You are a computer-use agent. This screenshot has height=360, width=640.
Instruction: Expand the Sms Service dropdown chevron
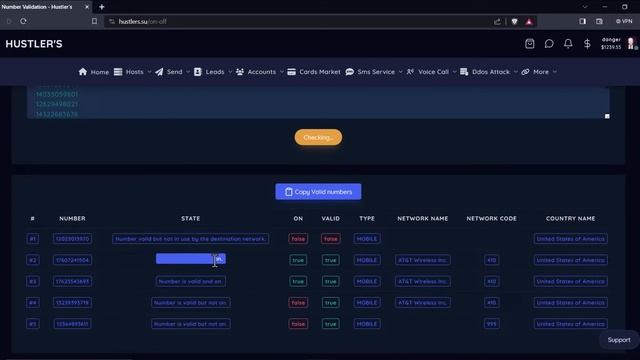pyautogui.click(x=400, y=72)
